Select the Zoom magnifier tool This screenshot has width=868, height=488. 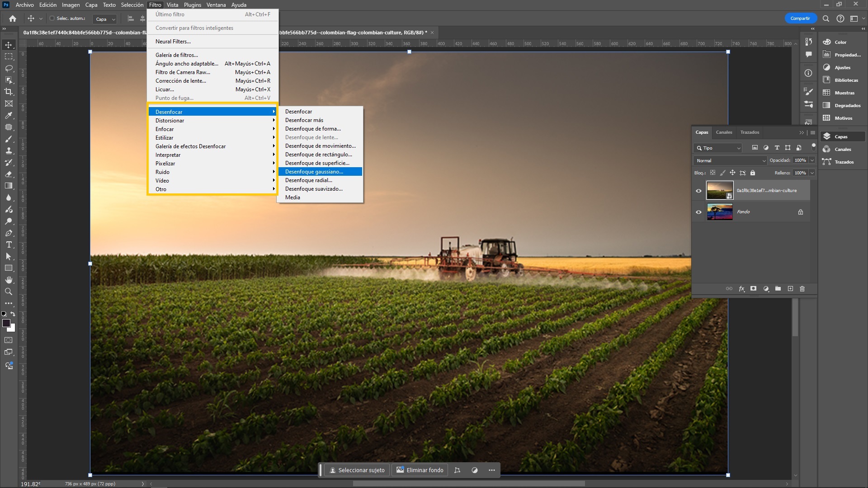tap(9, 291)
